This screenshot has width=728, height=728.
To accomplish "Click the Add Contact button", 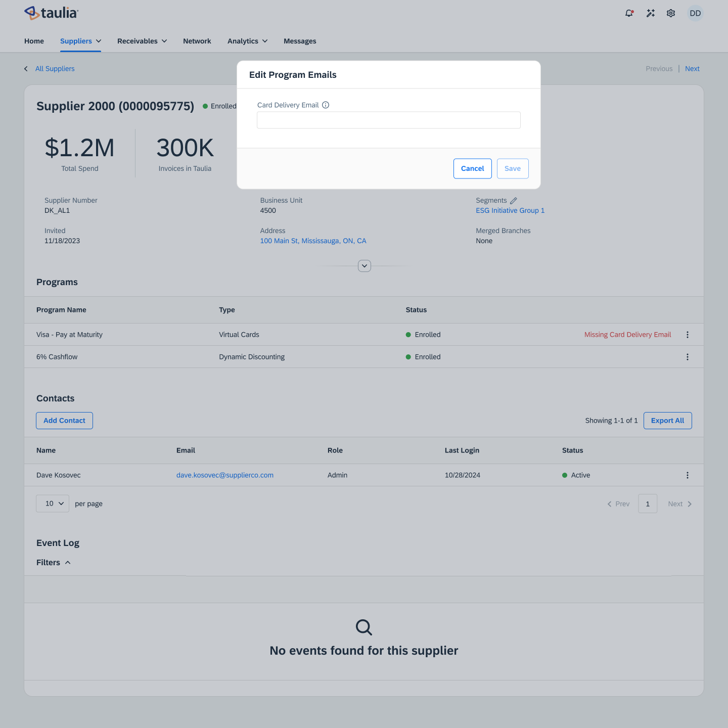I will click(x=64, y=421).
